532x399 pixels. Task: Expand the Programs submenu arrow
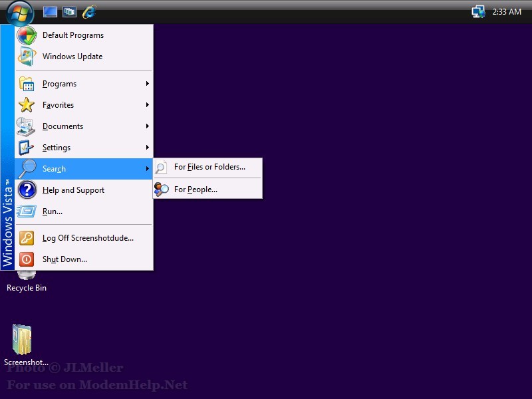pyautogui.click(x=147, y=84)
